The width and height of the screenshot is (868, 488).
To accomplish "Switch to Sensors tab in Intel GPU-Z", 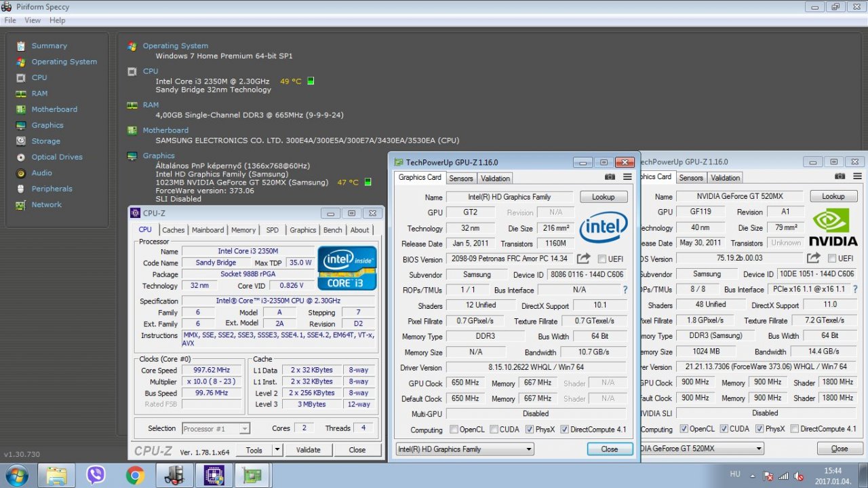I will [461, 179].
